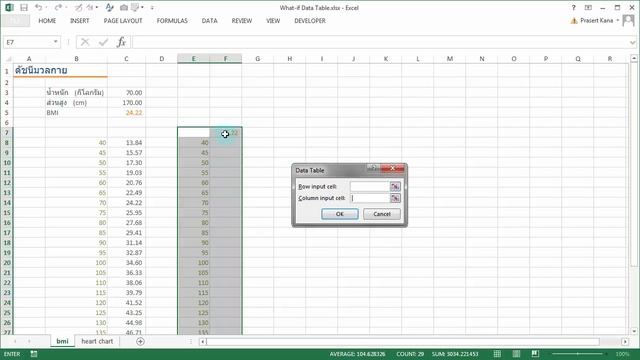Click the 100% zoom level text
The image size is (640, 360).
click(x=622, y=354)
